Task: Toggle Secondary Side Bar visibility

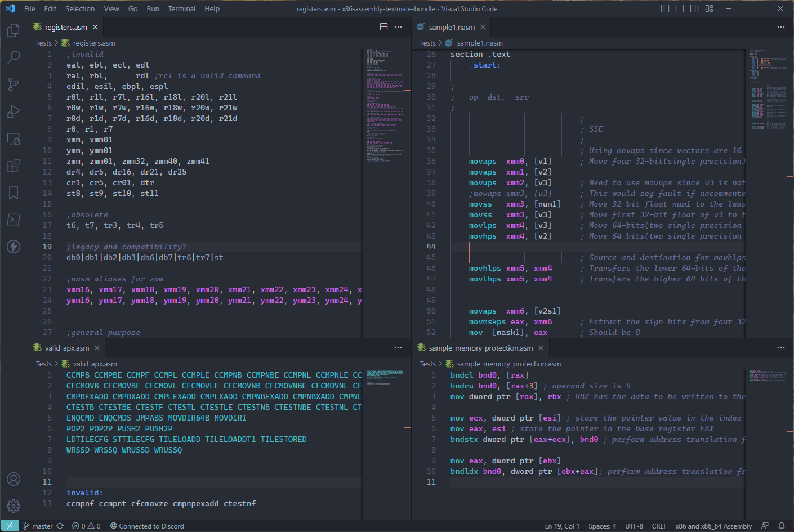Action: click(694, 8)
